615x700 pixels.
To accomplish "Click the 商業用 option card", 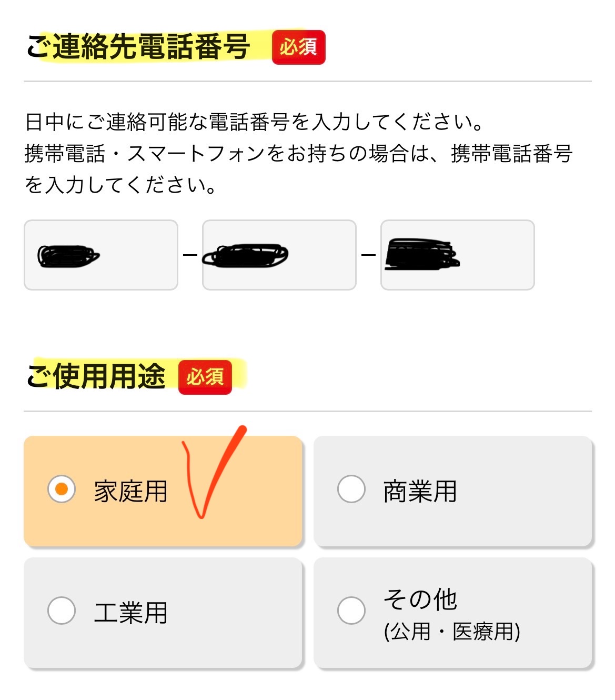I will click(453, 491).
